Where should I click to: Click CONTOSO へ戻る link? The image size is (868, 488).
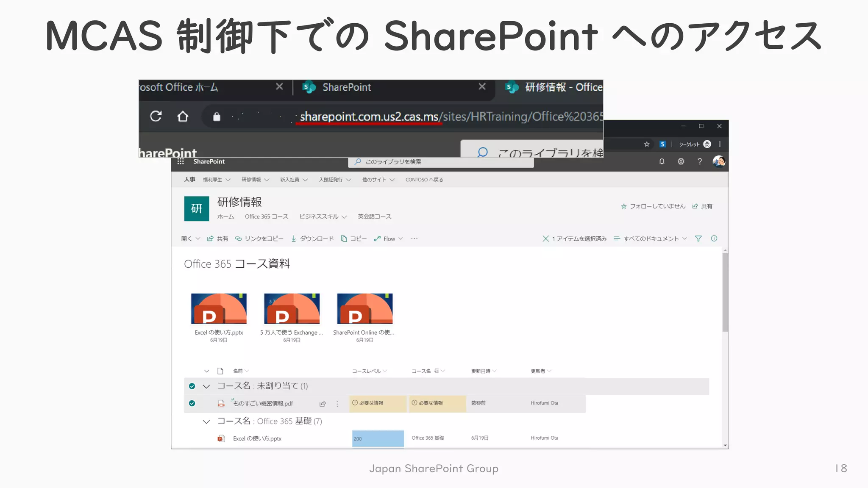pos(424,180)
